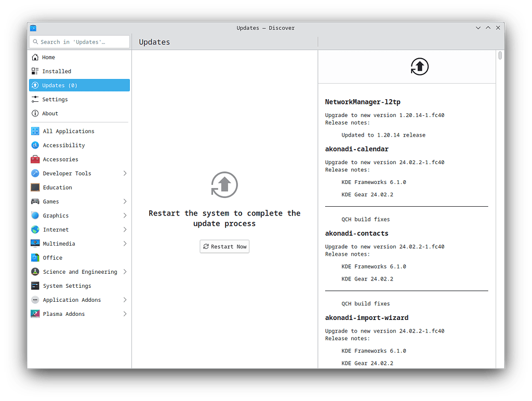The width and height of the screenshot is (532, 401).
Task: Select the Accessibility category icon
Action: point(35,145)
